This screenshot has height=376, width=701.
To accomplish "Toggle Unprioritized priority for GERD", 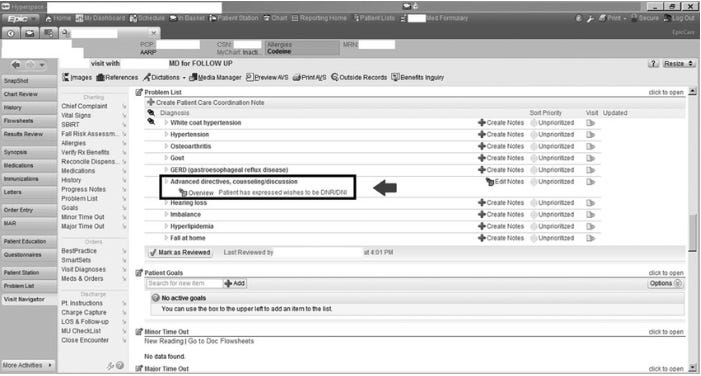I will [553, 170].
